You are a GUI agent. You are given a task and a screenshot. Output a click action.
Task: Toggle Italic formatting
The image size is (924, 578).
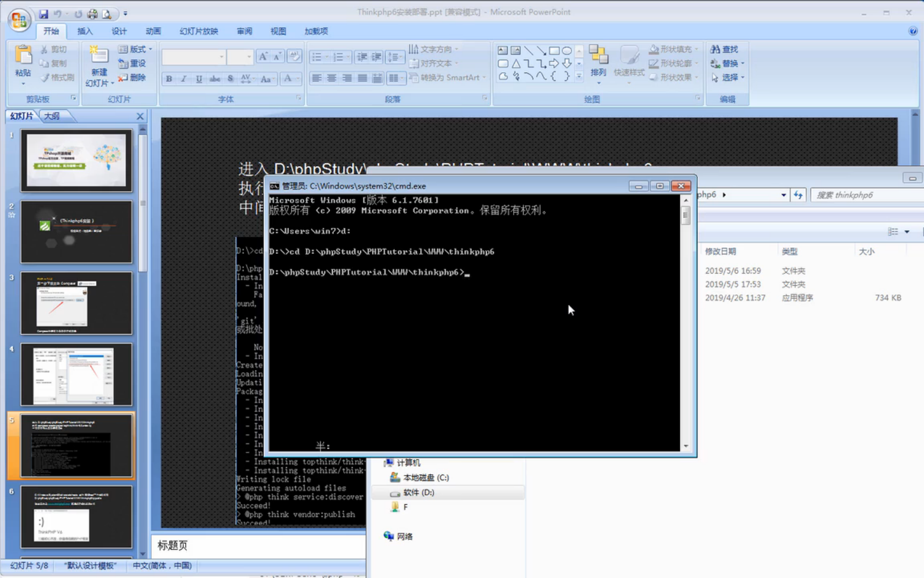[x=184, y=79]
